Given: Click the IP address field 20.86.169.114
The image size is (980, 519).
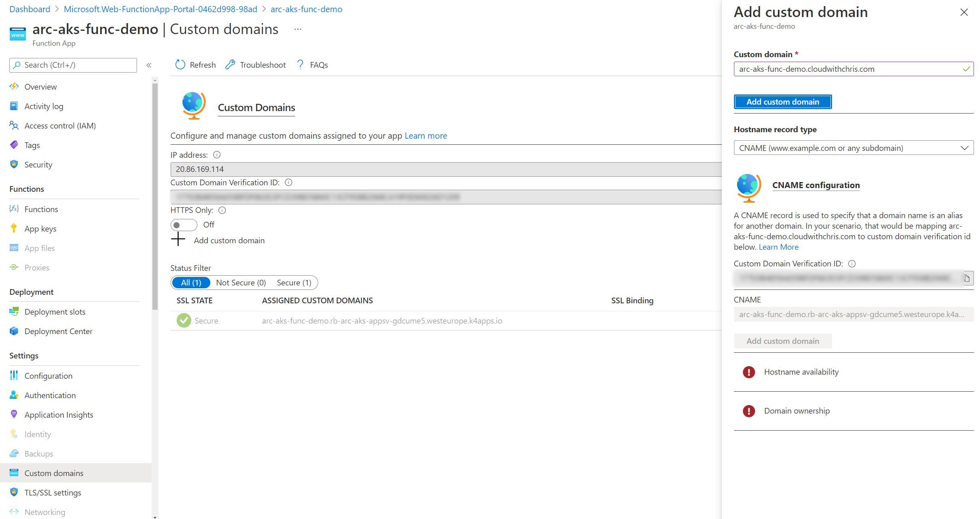Looking at the screenshot, I should [x=446, y=169].
